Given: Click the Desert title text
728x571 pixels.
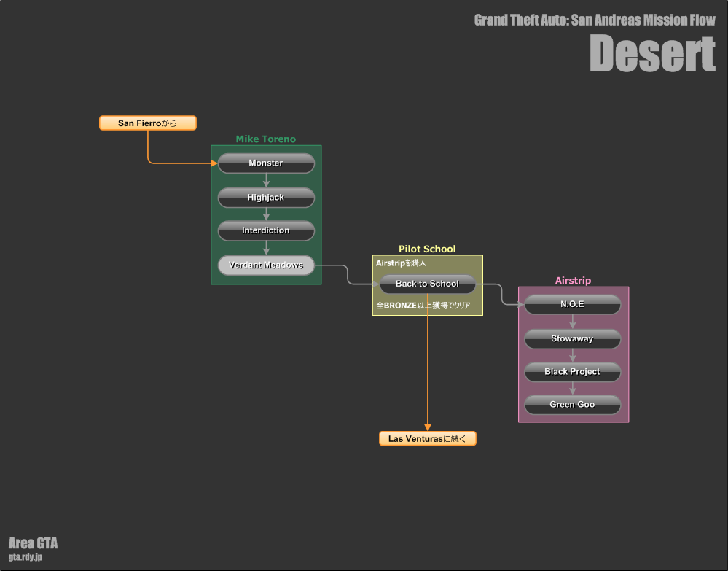Looking at the screenshot, I should coord(652,54).
